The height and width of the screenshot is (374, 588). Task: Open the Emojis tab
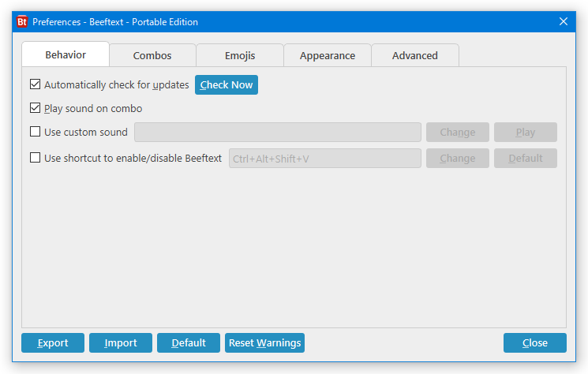click(240, 55)
